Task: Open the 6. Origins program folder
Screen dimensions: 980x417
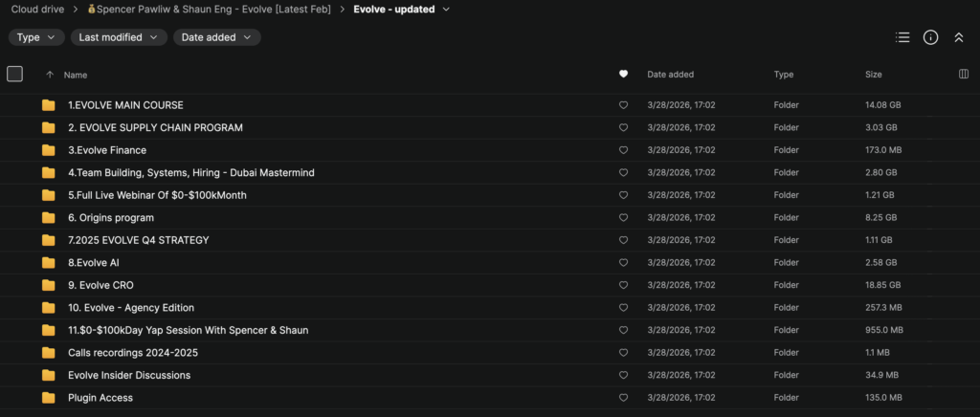Action: 111,217
